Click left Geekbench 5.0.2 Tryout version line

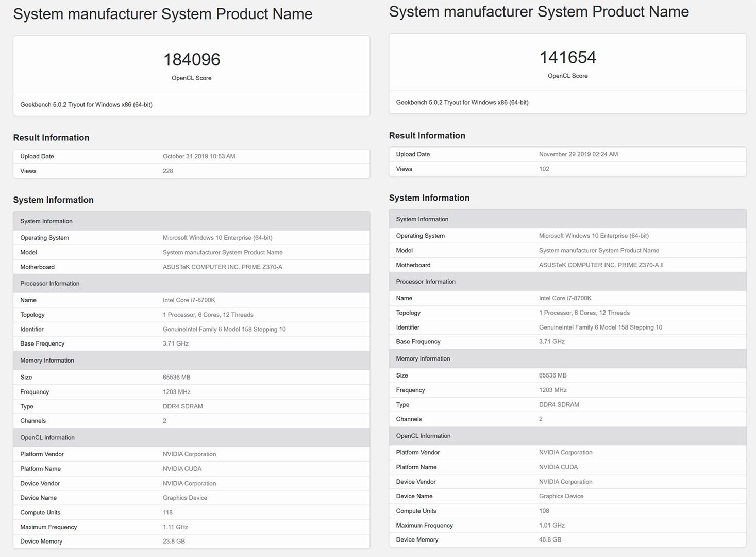(86, 104)
